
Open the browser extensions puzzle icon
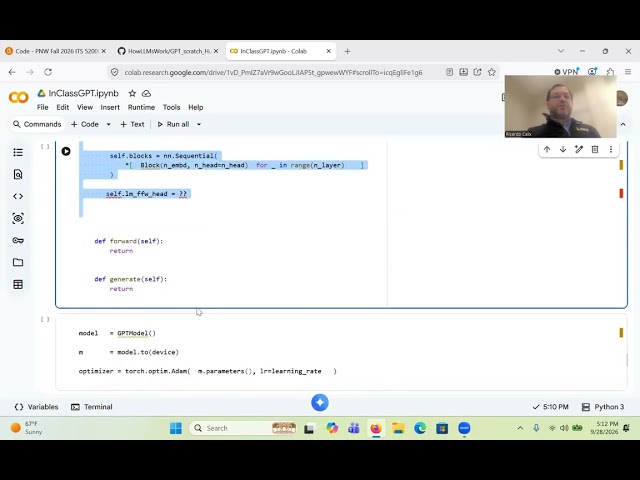coord(610,72)
